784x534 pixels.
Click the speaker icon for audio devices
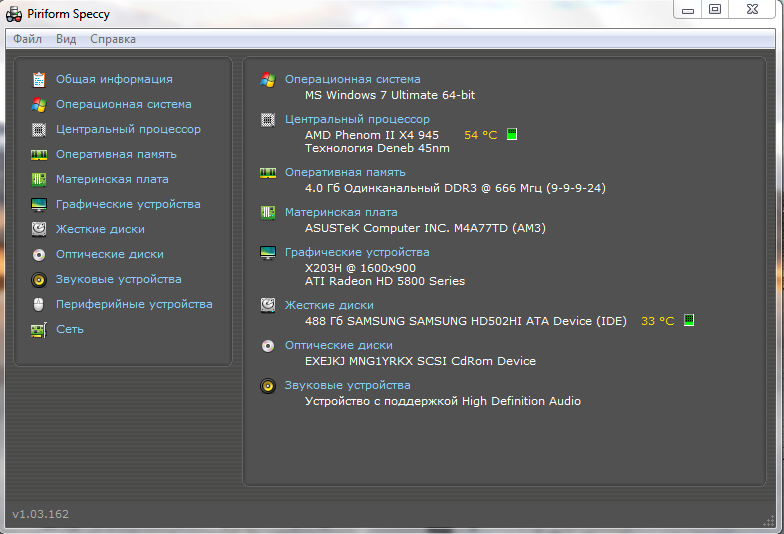click(39, 279)
